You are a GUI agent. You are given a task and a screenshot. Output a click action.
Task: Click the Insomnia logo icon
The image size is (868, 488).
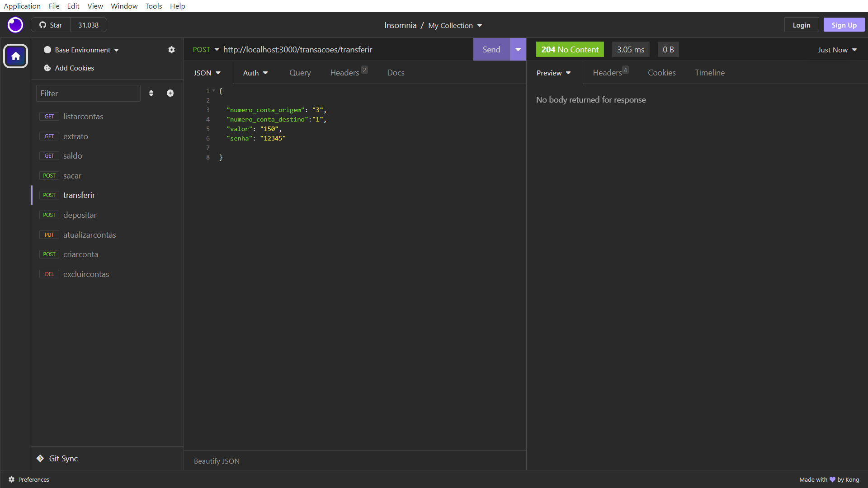15,25
